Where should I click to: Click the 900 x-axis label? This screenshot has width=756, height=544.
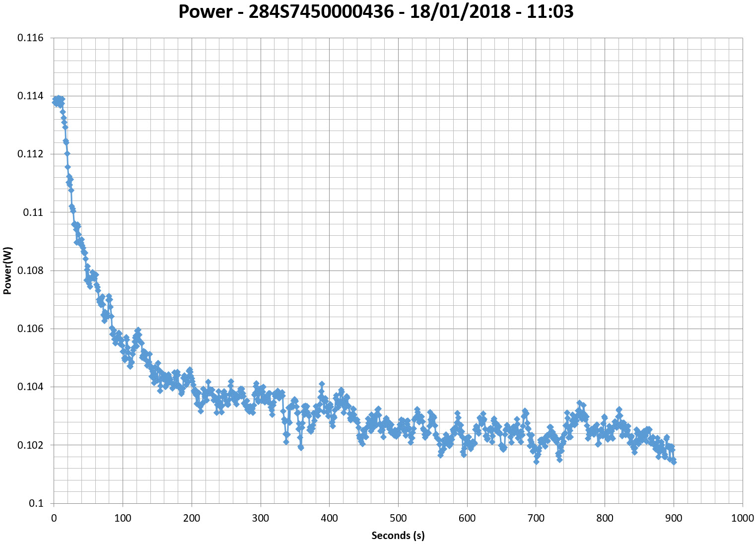pyautogui.click(x=674, y=519)
